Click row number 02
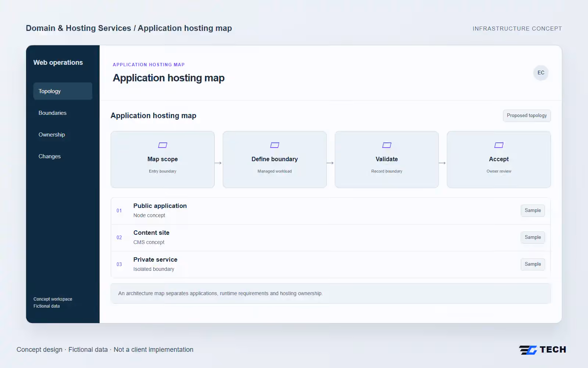This screenshot has width=588, height=368. click(x=119, y=237)
